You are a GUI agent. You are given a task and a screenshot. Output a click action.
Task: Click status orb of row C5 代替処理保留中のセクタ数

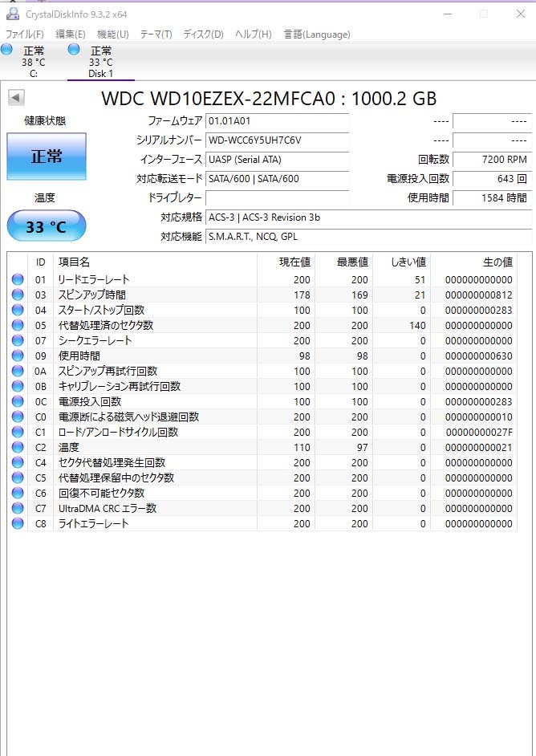[x=18, y=478]
